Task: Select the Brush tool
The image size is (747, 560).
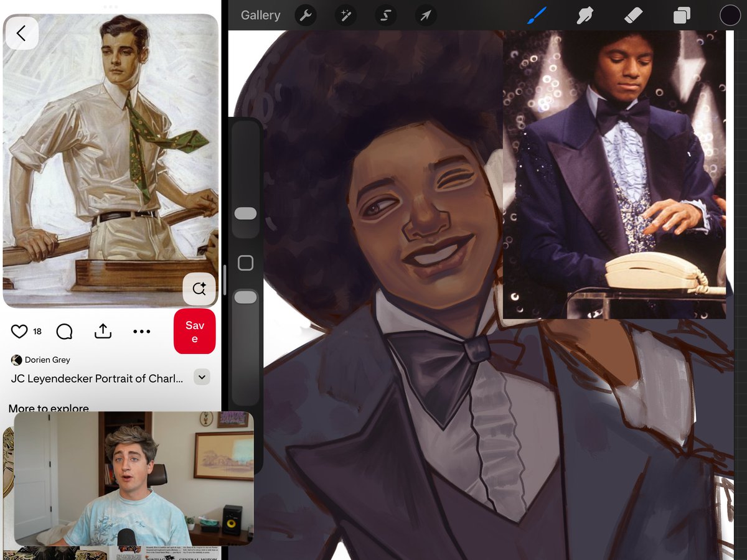Action: pyautogui.click(x=537, y=15)
